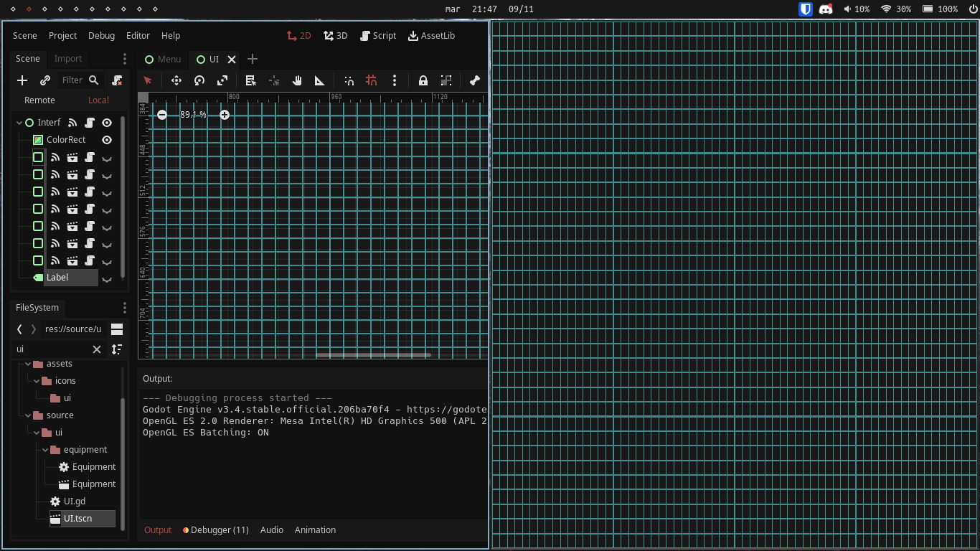
Task: Switch to 3D workspace
Action: click(x=335, y=36)
